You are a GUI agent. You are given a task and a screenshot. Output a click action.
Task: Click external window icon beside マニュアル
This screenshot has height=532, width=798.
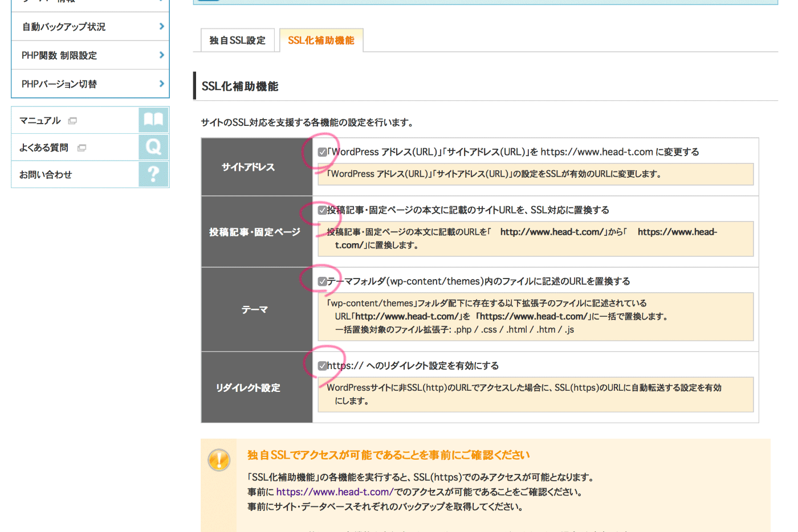[x=72, y=121]
